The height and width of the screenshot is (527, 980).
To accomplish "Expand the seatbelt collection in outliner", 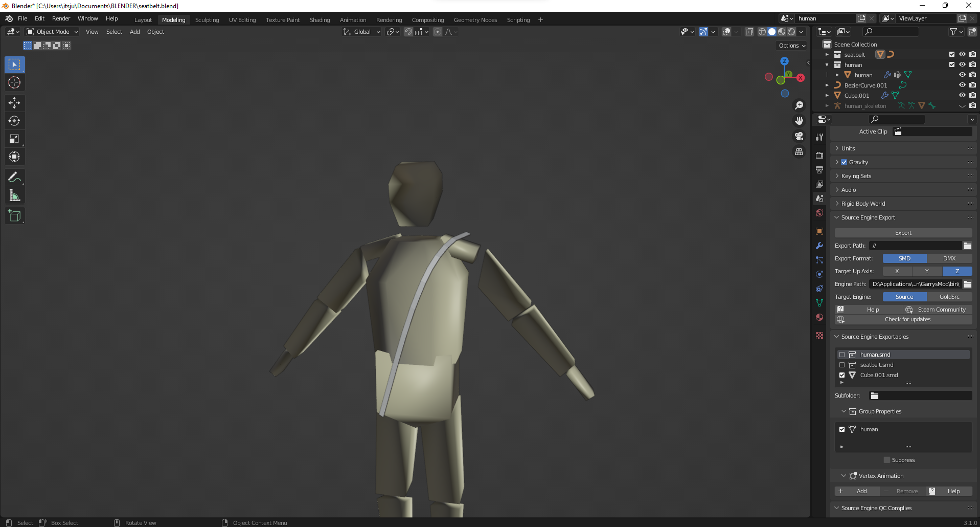I will click(827, 55).
